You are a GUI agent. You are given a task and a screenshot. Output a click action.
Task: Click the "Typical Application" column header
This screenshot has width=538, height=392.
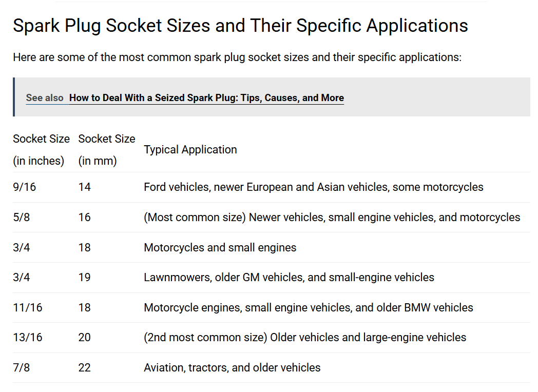point(190,150)
